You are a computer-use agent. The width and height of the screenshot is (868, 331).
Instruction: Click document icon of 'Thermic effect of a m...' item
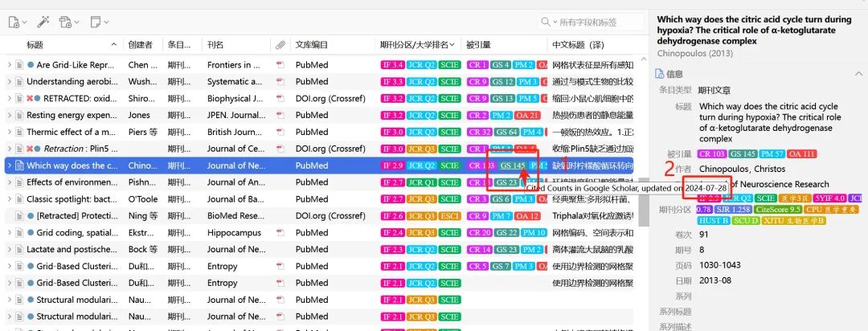[19, 132]
